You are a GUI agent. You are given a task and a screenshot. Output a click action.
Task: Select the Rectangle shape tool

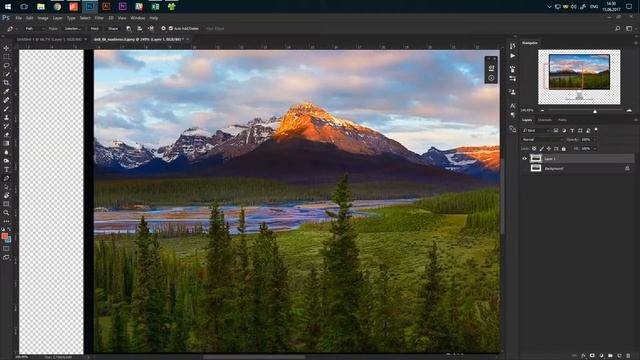tap(6, 204)
